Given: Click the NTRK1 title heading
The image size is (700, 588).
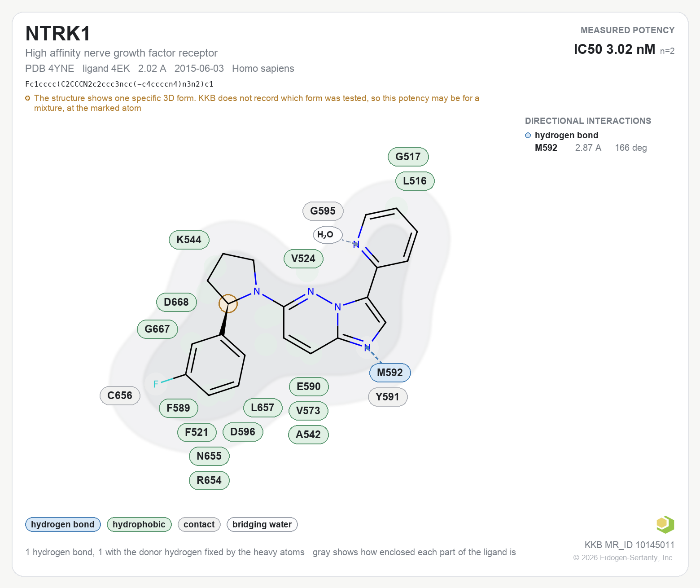Looking at the screenshot, I should (x=58, y=34).
